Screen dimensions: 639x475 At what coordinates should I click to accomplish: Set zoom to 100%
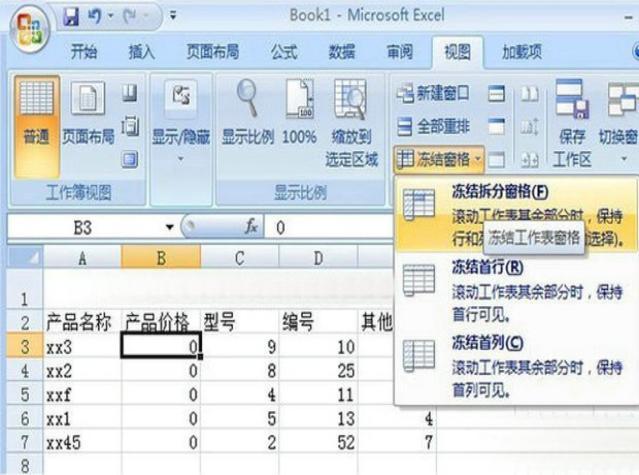point(300,113)
